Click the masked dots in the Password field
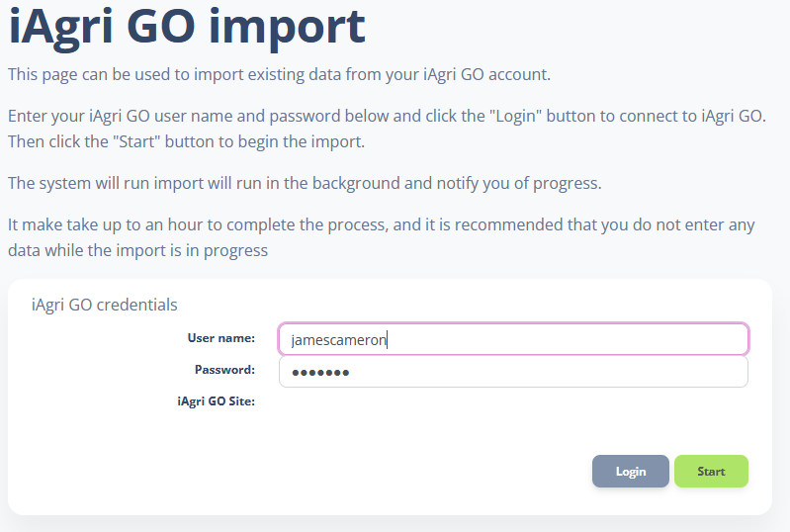The height and width of the screenshot is (532, 790). (x=319, y=373)
